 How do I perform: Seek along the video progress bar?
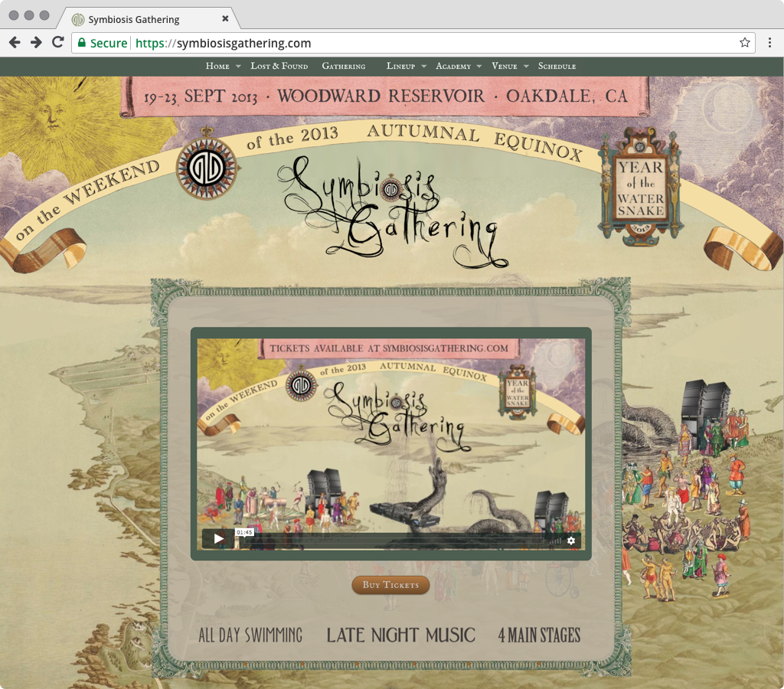393,540
